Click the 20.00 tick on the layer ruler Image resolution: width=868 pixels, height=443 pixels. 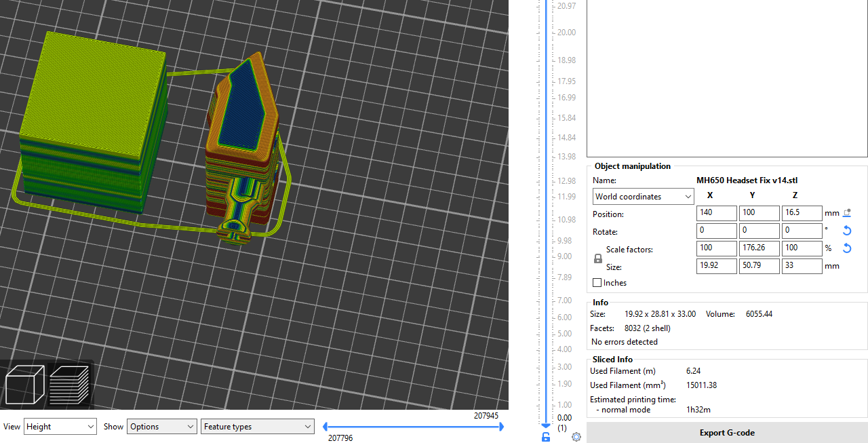point(566,33)
